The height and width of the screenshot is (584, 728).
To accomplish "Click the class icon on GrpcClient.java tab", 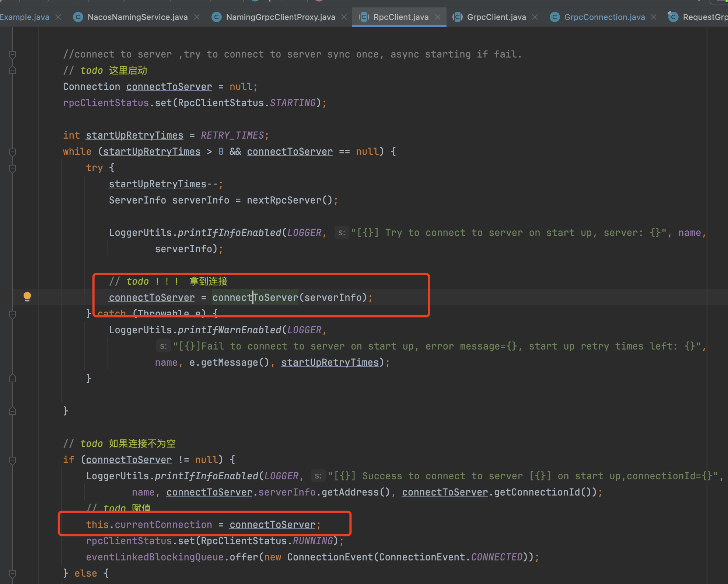I will (x=458, y=17).
